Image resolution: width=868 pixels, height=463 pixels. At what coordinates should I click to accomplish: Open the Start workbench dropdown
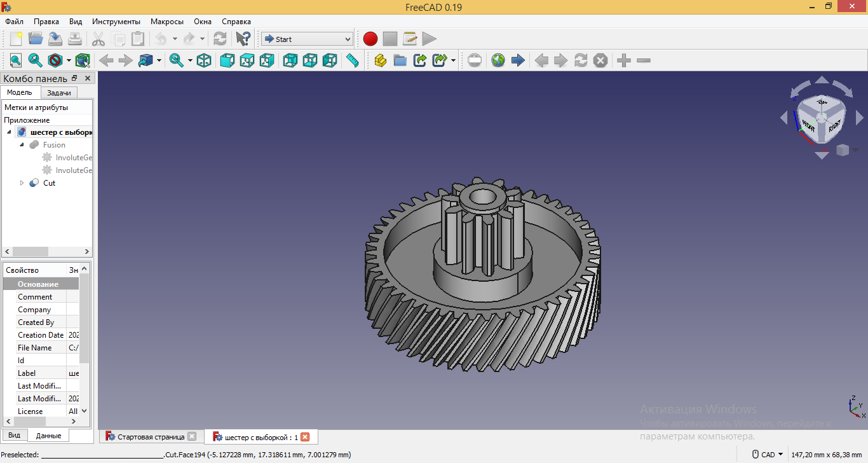[307, 39]
